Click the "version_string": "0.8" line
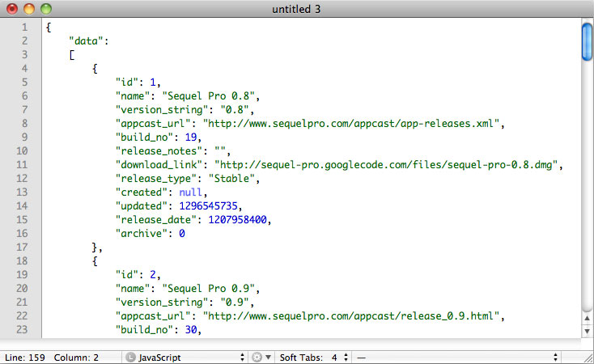The image size is (594, 364). tap(185, 110)
